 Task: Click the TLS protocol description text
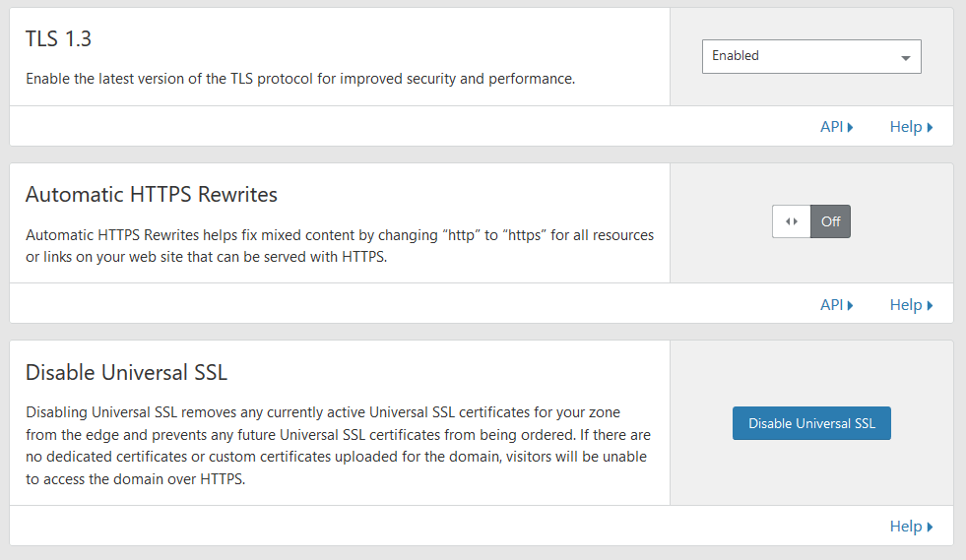pyautogui.click(x=300, y=79)
